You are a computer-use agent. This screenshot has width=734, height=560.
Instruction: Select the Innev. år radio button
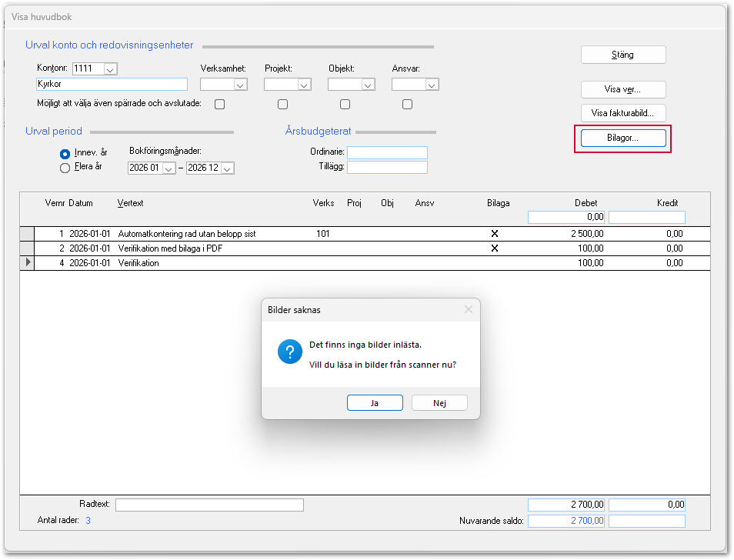tap(65, 153)
